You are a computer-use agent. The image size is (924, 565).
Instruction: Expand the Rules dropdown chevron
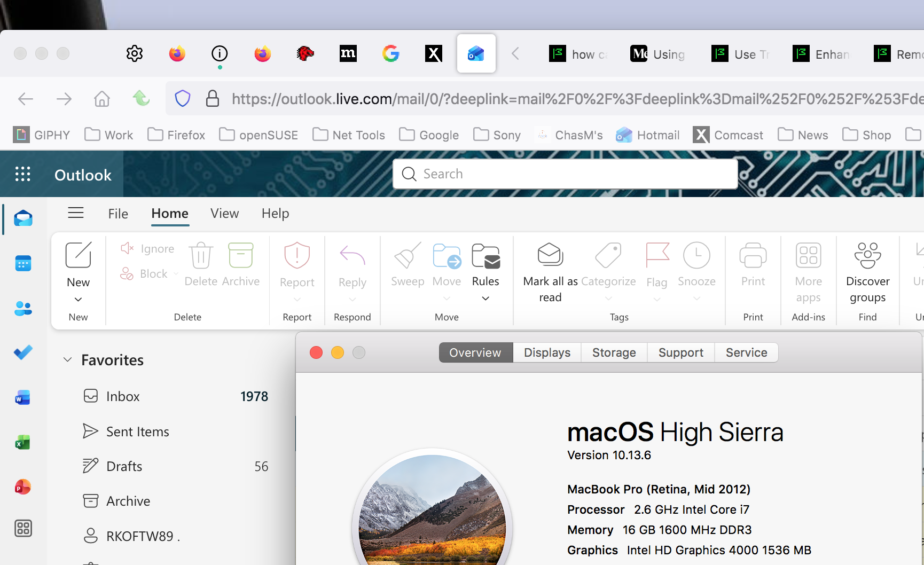pos(486,298)
